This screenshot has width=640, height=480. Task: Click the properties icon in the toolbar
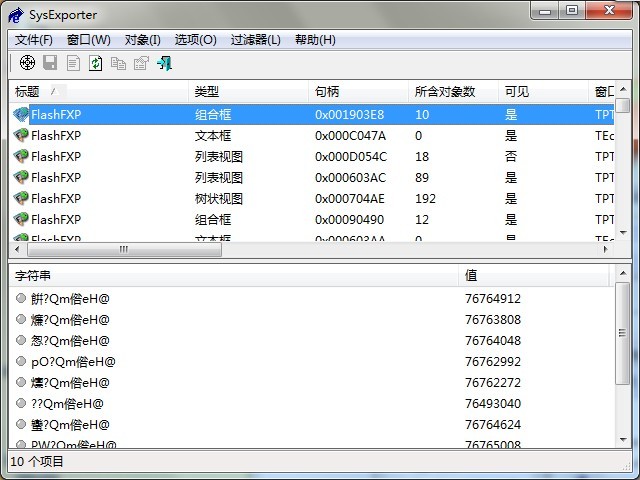141,63
